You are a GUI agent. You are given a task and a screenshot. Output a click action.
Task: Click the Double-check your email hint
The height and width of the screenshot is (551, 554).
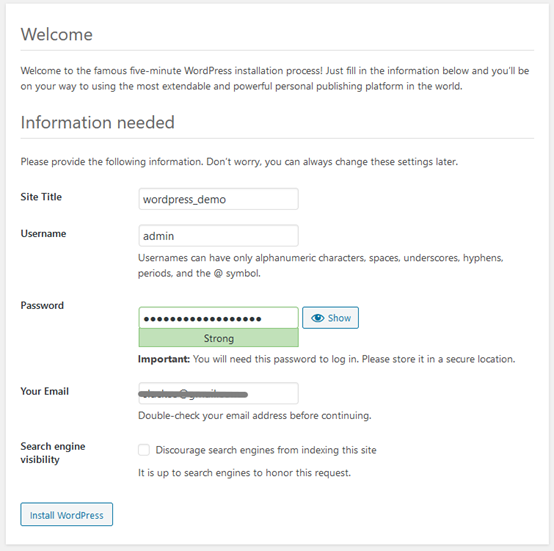[x=254, y=415]
